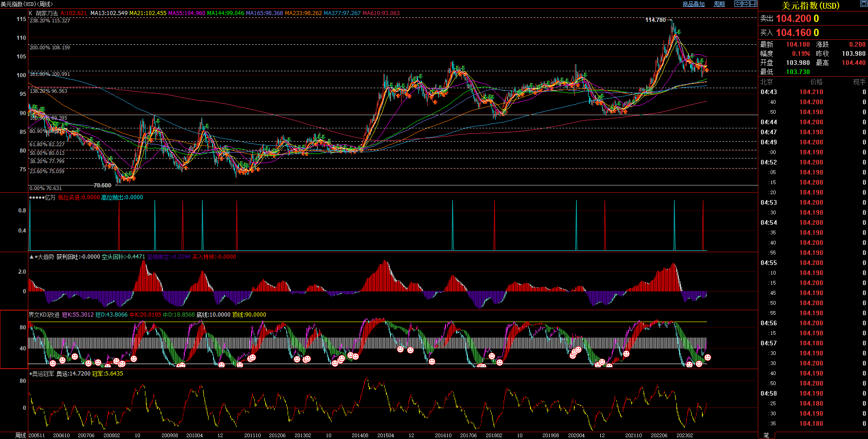868x439 pixels.
Task: Click the left arrow navigation icon
Action: (738, 4)
